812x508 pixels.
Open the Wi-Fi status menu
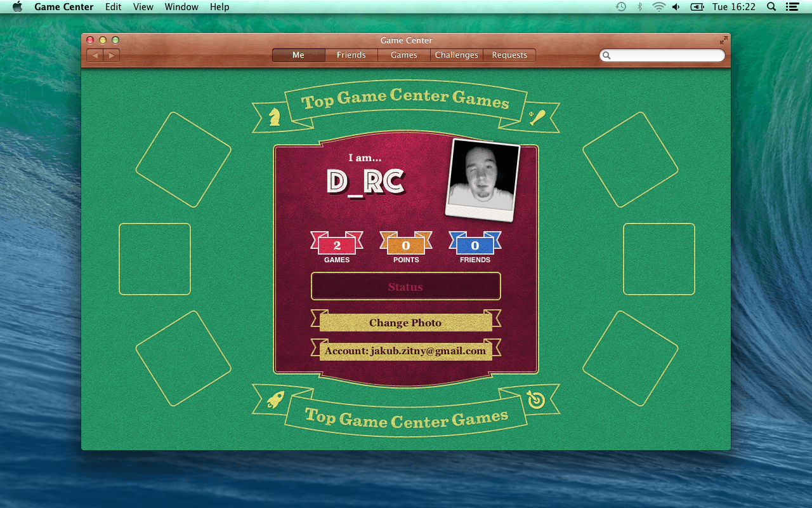pos(659,7)
